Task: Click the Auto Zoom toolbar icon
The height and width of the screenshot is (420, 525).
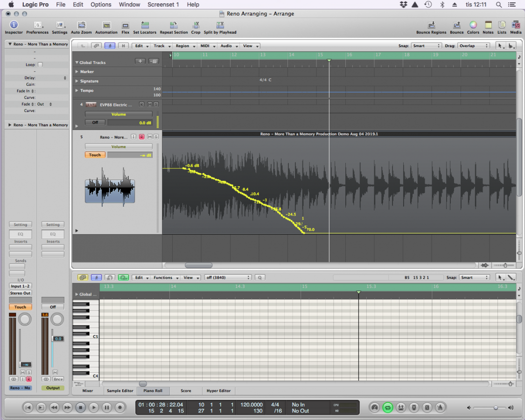Action: (x=81, y=25)
